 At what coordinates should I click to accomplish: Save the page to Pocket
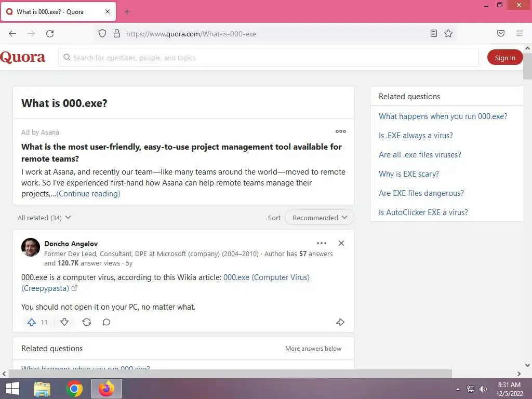point(500,33)
